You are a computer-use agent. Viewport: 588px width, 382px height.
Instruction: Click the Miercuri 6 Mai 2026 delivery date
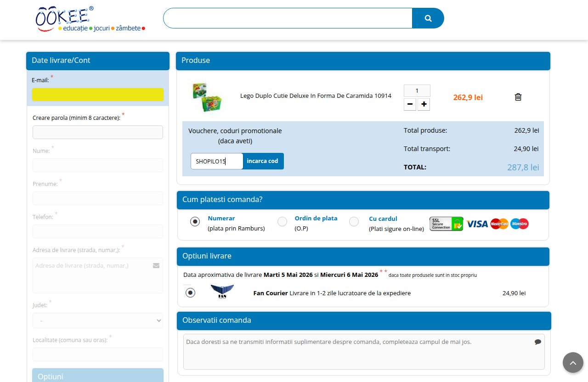pos(349,275)
